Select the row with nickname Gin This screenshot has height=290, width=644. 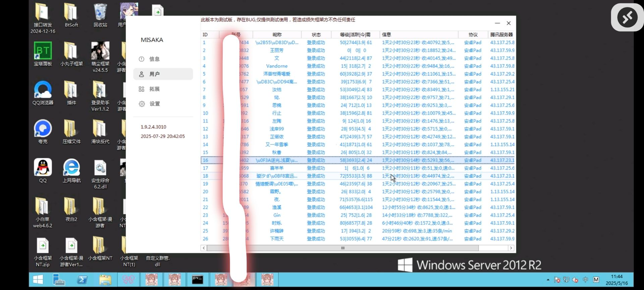click(277, 215)
